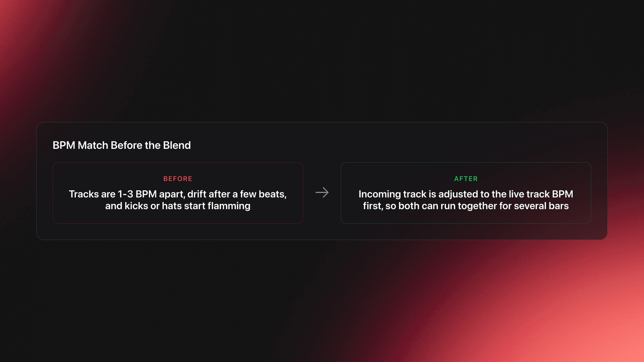
Task: Select the red BEFORE label
Action: (178, 179)
